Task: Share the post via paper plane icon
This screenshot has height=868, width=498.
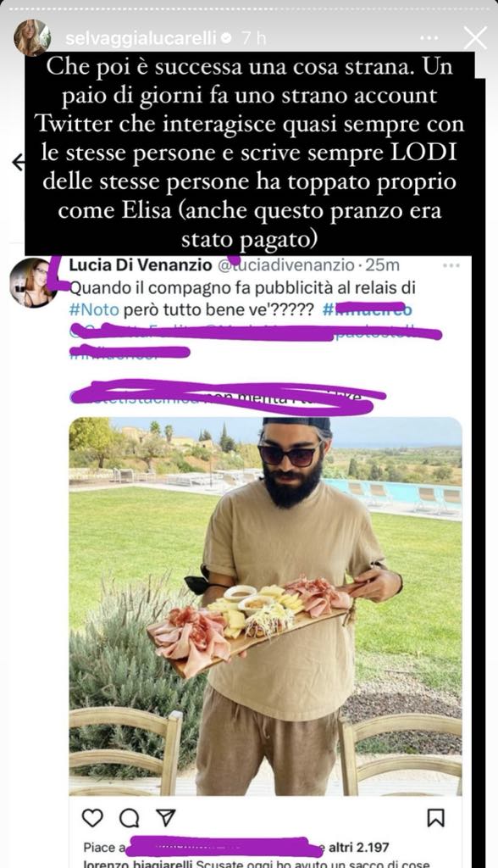Action: click(x=165, y=818)
